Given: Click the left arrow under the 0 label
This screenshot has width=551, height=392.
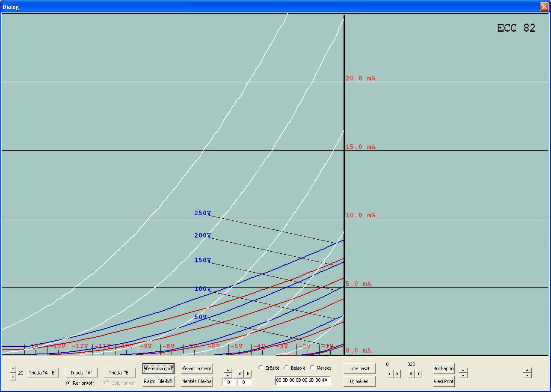Looking at the screenshot, I should (390, 374).
